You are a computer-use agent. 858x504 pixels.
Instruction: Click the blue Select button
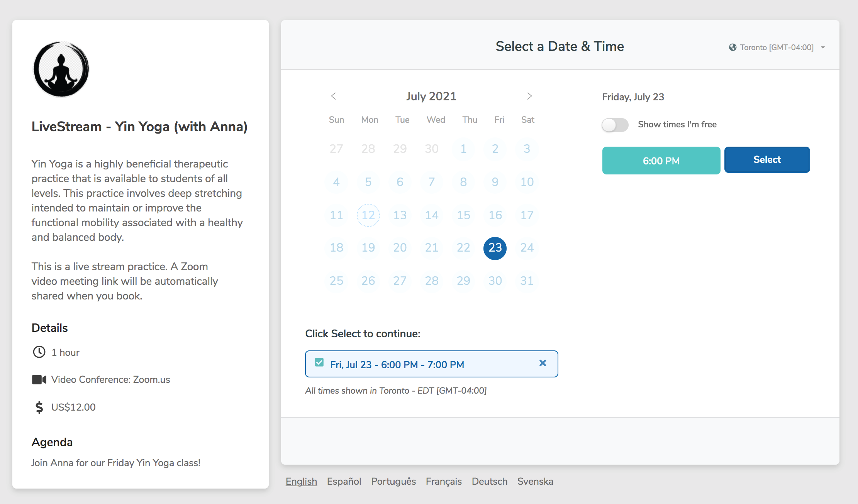[767, 160]
